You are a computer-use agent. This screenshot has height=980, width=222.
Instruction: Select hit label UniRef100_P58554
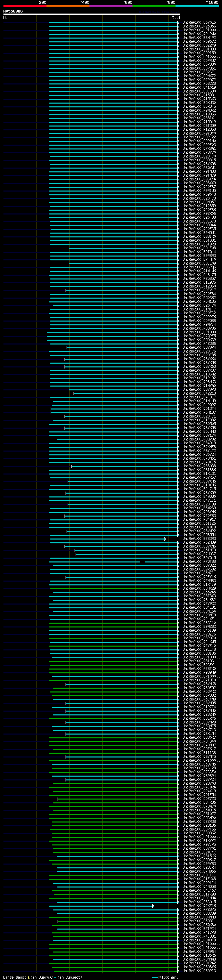point(199,535)
